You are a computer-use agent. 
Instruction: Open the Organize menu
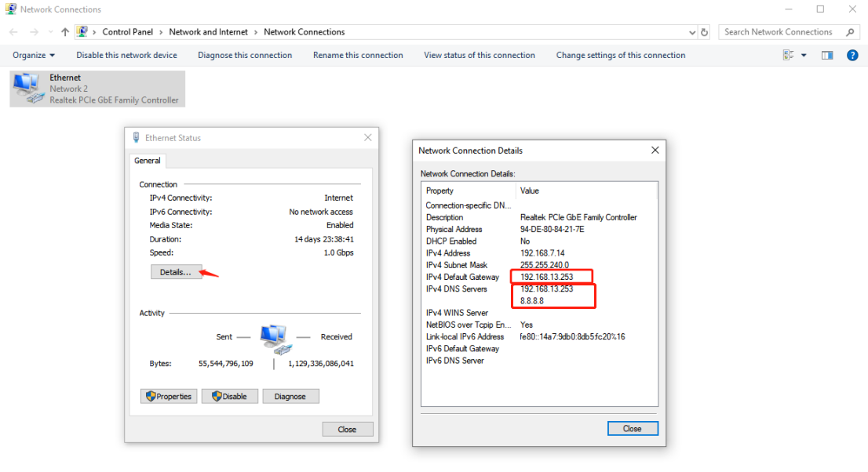click(34, 56)
